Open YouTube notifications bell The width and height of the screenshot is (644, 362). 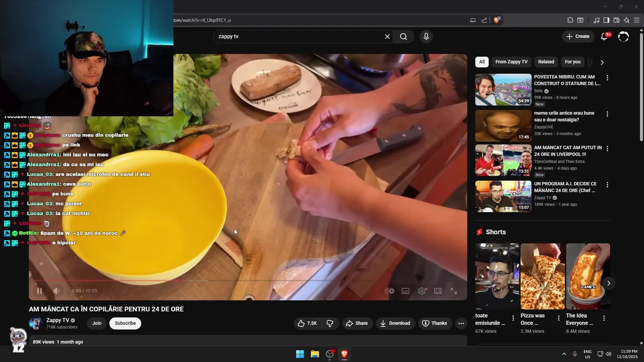[x=605, y=36]
